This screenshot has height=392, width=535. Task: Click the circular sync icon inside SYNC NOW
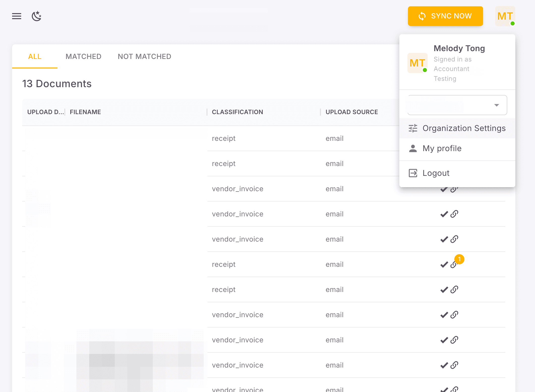point(422,16)
